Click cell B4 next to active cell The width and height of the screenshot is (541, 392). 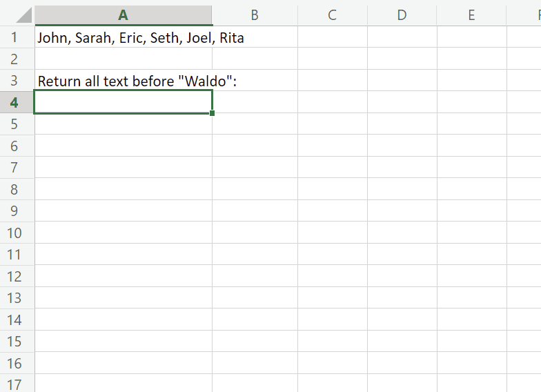click(255, 102)
